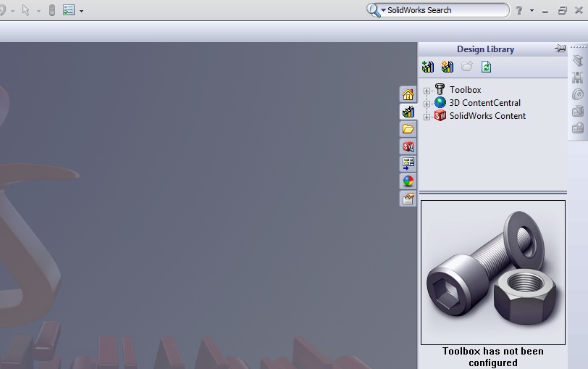Click the grayed cam disc icon

coord(578,94)
